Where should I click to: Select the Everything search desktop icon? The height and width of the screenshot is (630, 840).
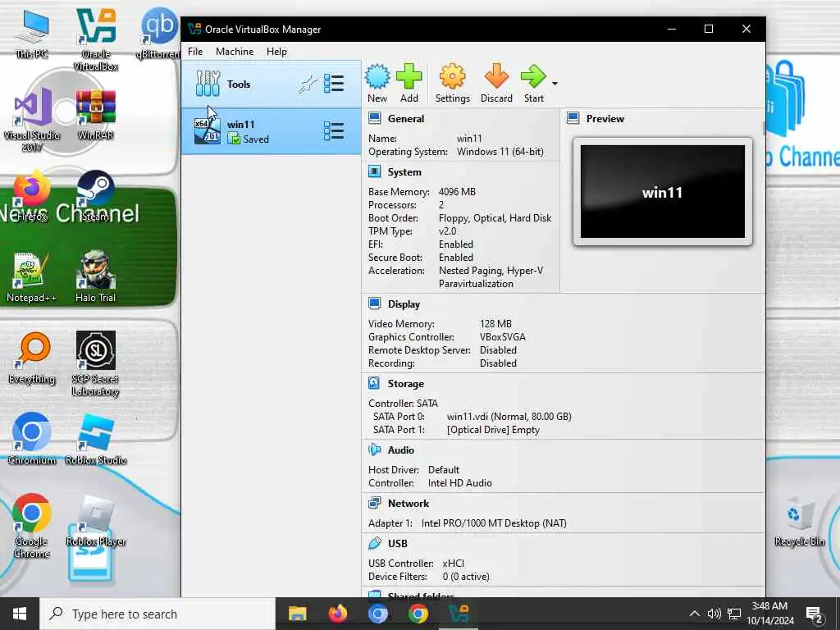[32, 358]
